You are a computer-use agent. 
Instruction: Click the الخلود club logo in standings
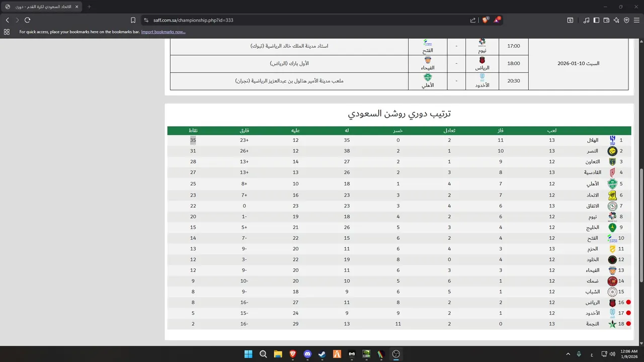click(612, 260)
